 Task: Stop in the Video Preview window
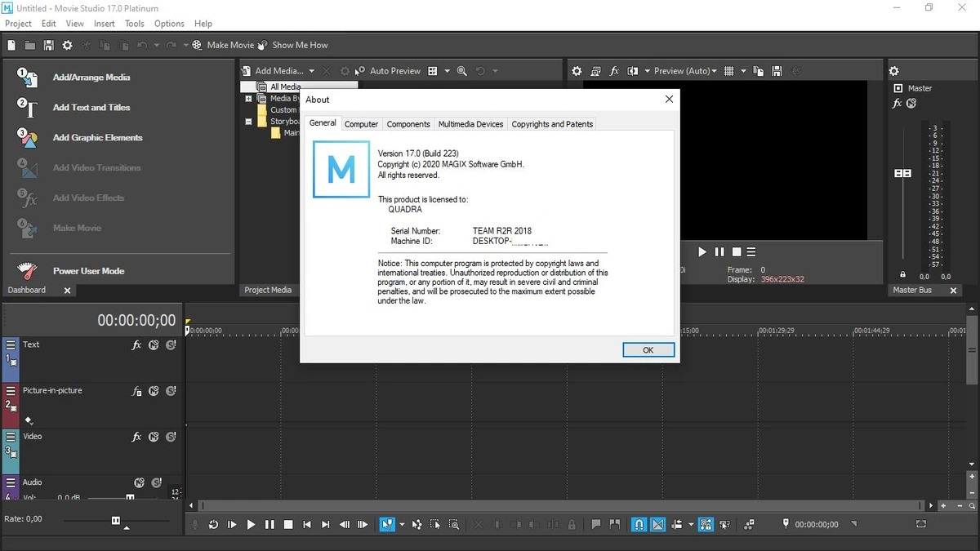pos(736,252)
